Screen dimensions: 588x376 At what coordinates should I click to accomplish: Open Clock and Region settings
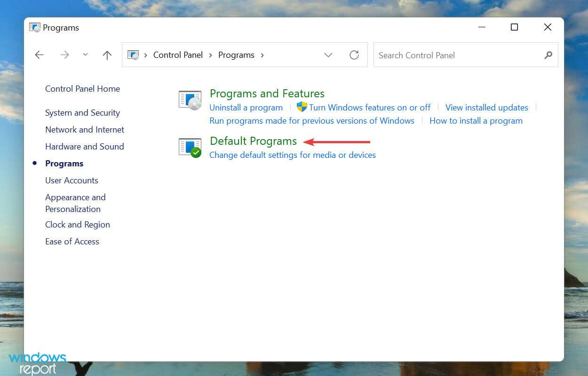pyautogui.click(x=77, y=225)
